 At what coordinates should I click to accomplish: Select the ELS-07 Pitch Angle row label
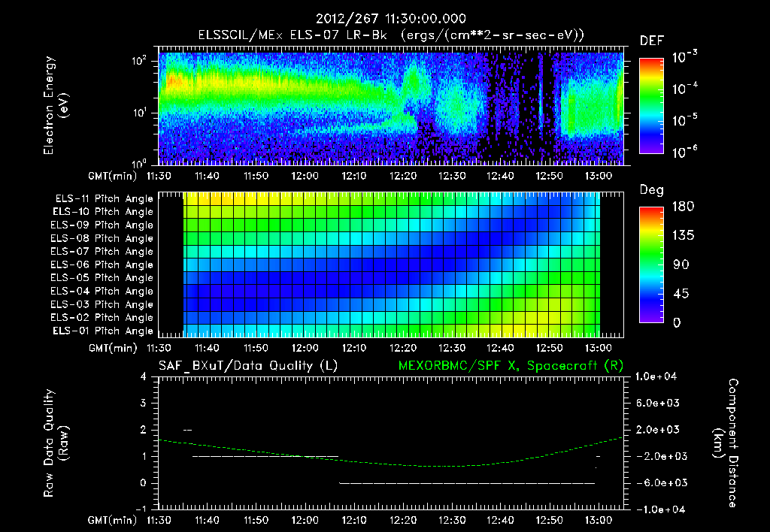[102, 251]
